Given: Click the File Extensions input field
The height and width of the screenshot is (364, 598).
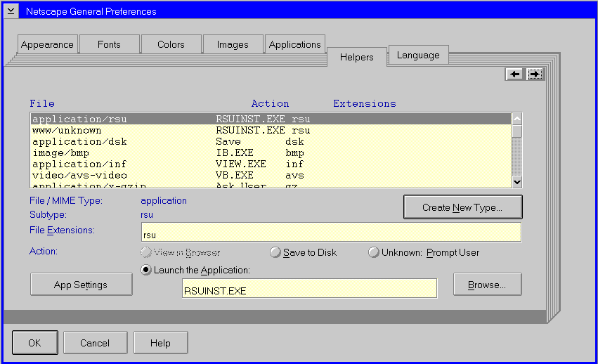Looking at the screenshot, I should pos(331,233).
